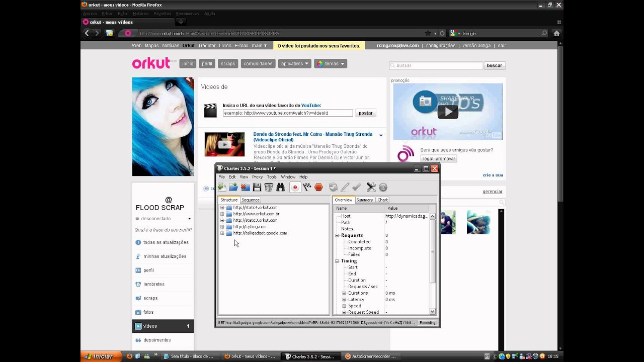Viewport: 644px width, 362px height.
Task: Click the YouTube URL input field
Action: (288, 113)
